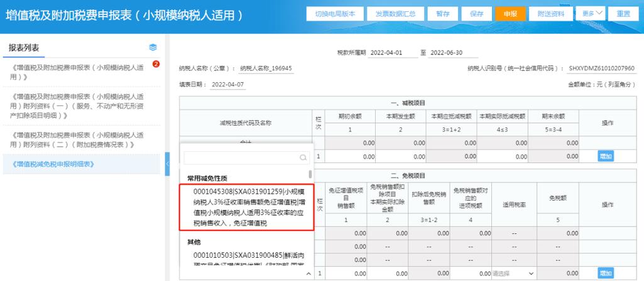Click the taxpayer ID SHXYDMZ61010207960
Viewport: 644px width, 281px height.
[601, 68]
